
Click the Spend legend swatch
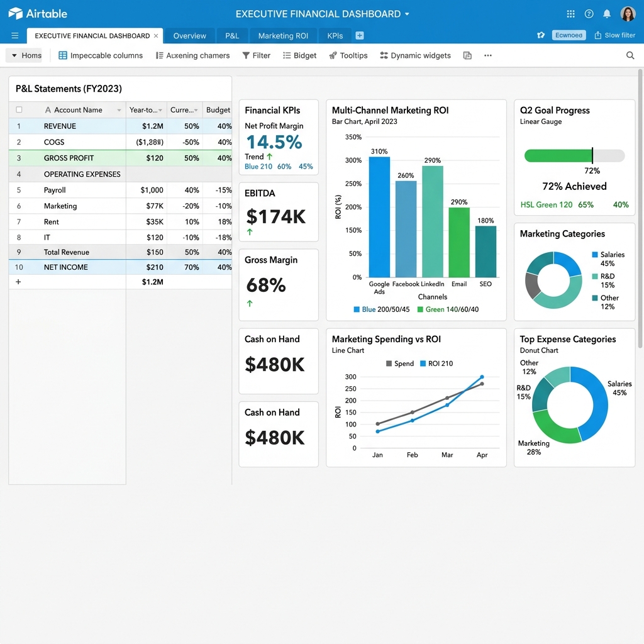pyautogui.click(x=389, y=364)
